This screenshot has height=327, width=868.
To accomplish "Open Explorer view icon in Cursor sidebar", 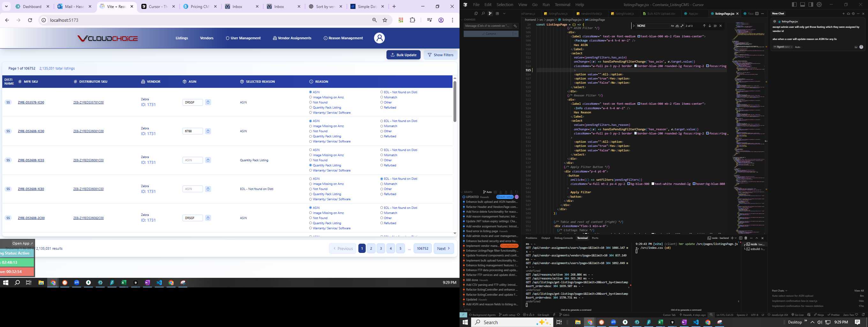I will pos(476,13).
